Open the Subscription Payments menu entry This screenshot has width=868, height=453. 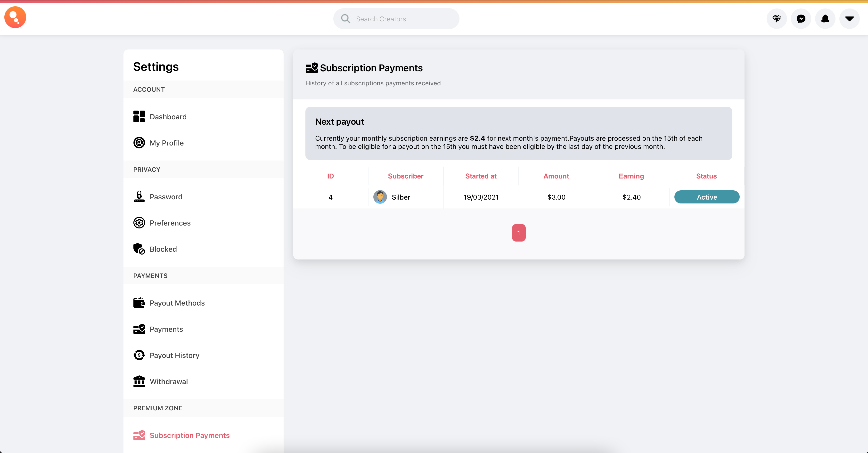pyautogui.click(x=189, y=435)
